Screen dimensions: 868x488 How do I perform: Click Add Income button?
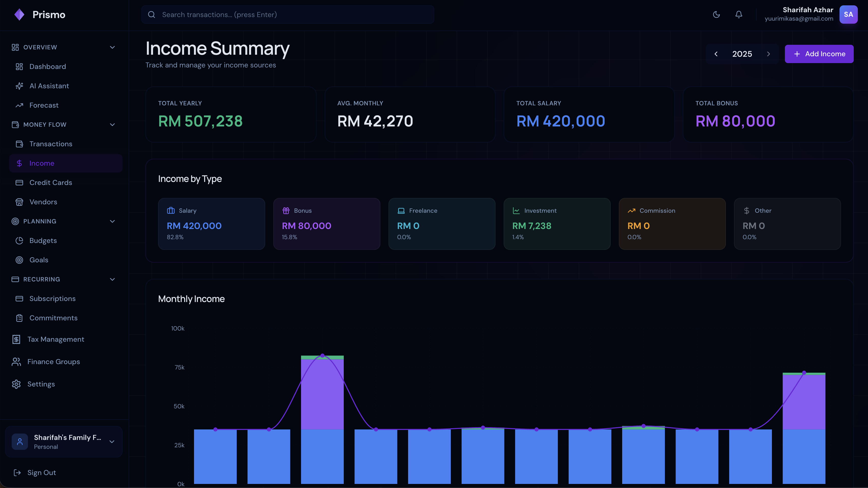click(819, 54)
